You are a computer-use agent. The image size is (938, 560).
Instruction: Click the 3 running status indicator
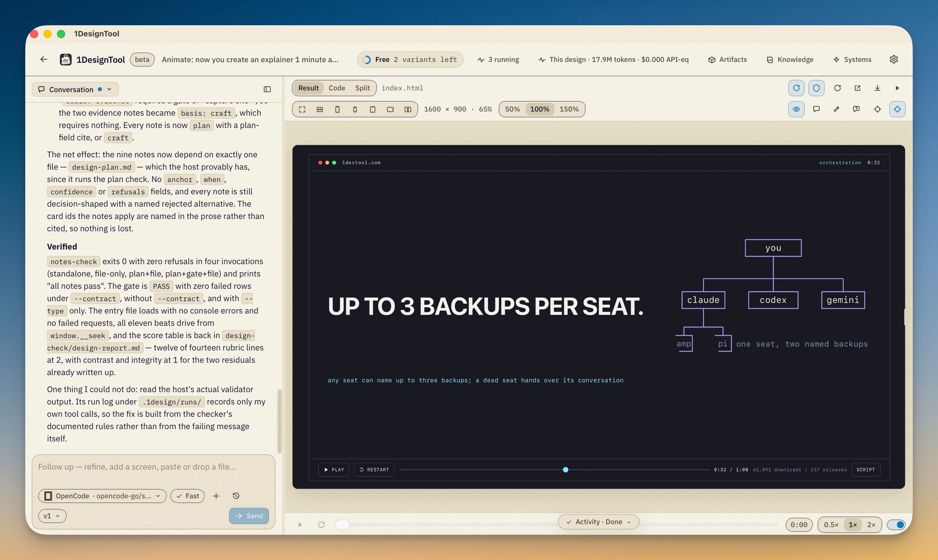[498, 59]
